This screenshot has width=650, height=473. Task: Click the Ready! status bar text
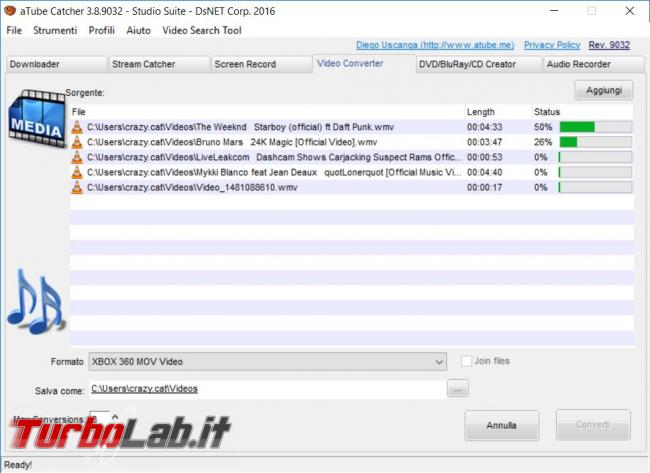point(18,465)
